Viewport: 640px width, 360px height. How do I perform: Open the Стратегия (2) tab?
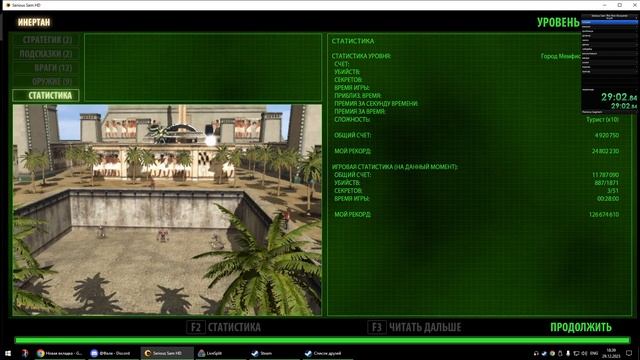47,40
